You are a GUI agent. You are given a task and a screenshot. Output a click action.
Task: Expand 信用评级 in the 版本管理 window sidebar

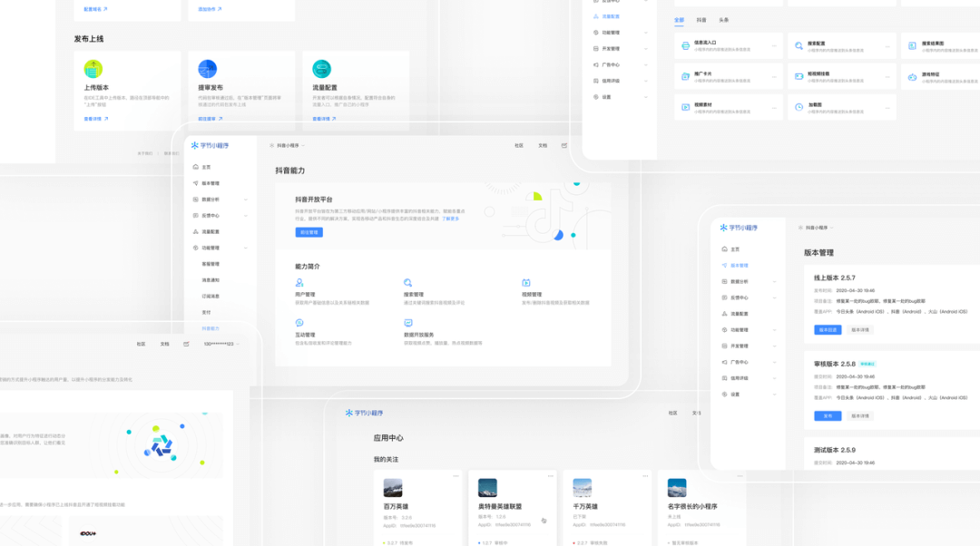pos(774,378)
